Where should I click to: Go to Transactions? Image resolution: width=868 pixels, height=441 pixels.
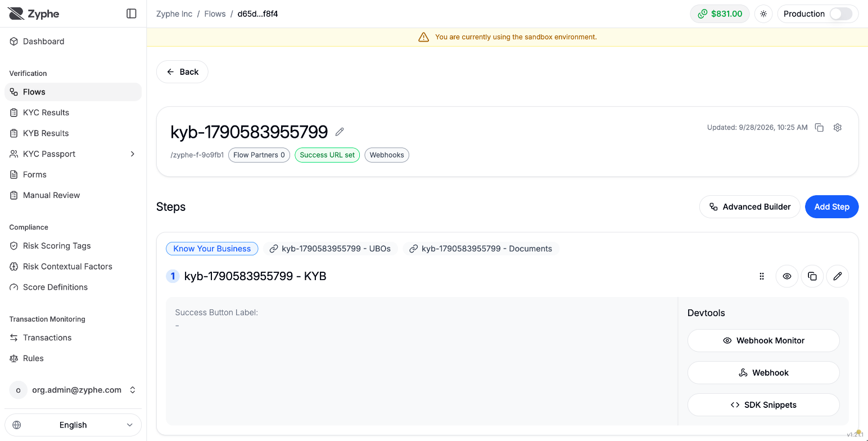click(x=73, y=338)
